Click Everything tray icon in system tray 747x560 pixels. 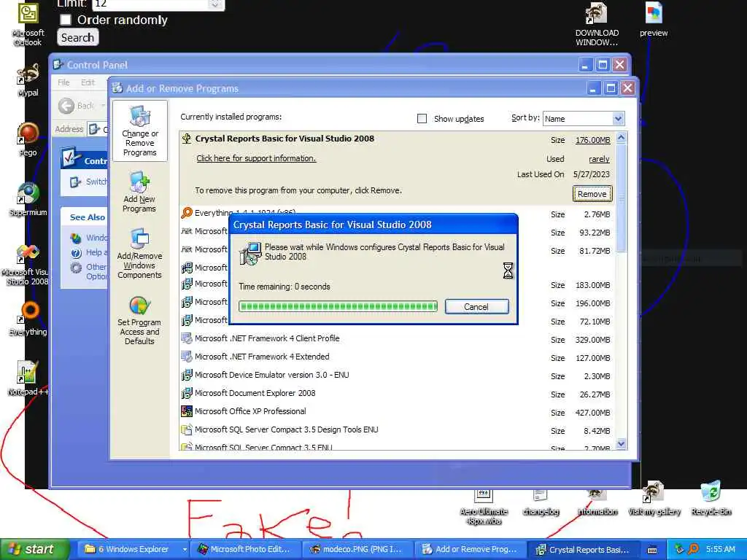[x=693, y=550]
